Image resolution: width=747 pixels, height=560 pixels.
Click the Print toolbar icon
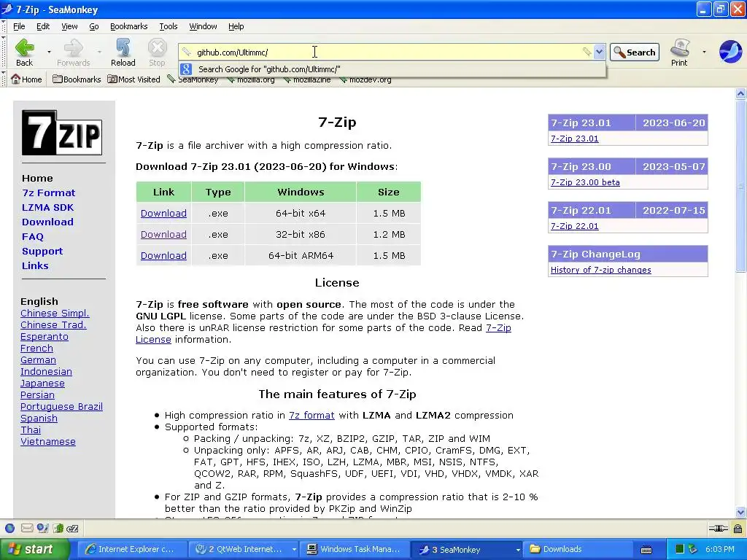click(679, 52)
